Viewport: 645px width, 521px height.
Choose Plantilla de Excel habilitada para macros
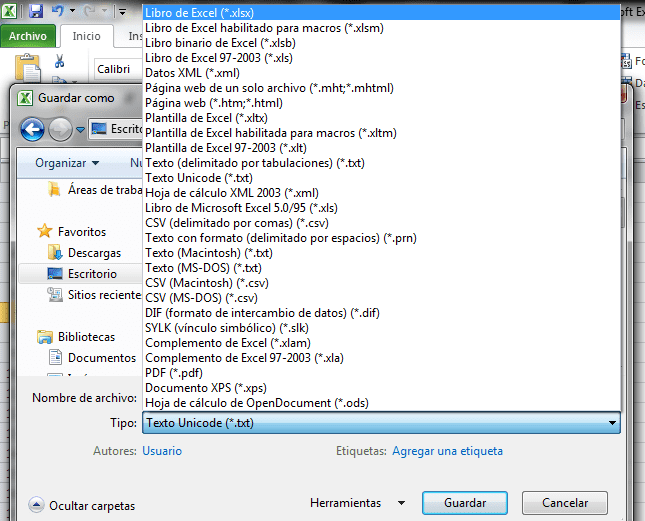(x=381, y=133)
